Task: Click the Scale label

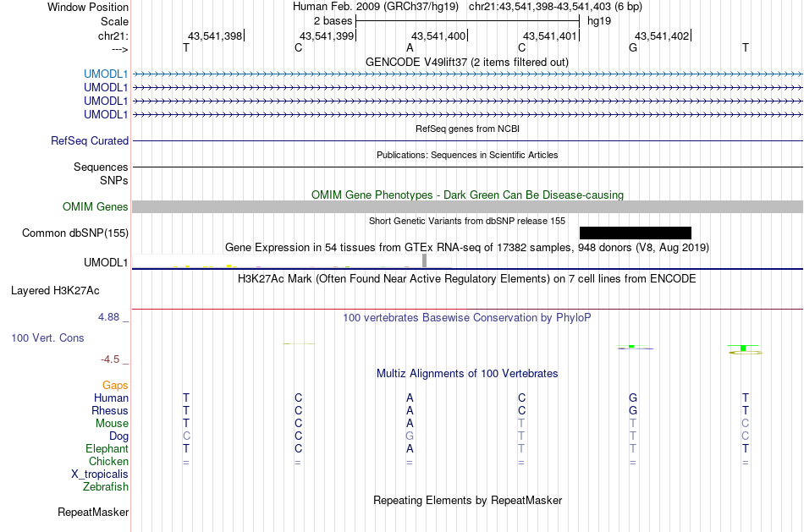Action: (x=115, y=21)
